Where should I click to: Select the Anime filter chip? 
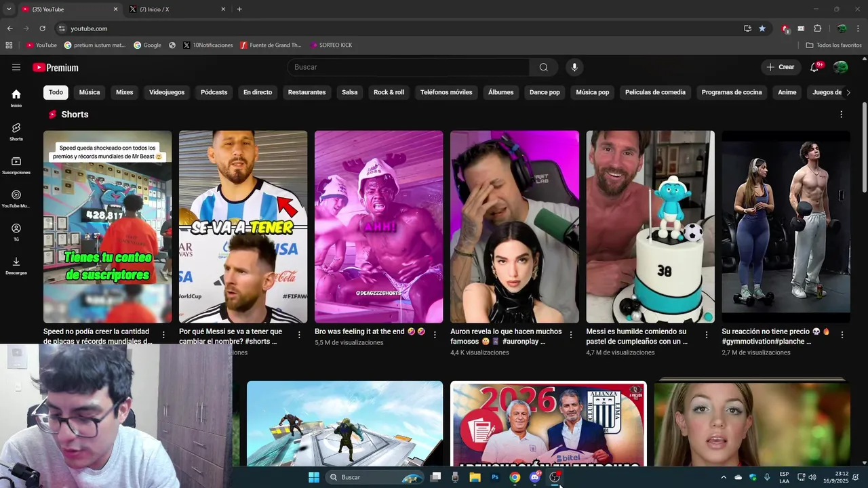(x=787, y=92)
